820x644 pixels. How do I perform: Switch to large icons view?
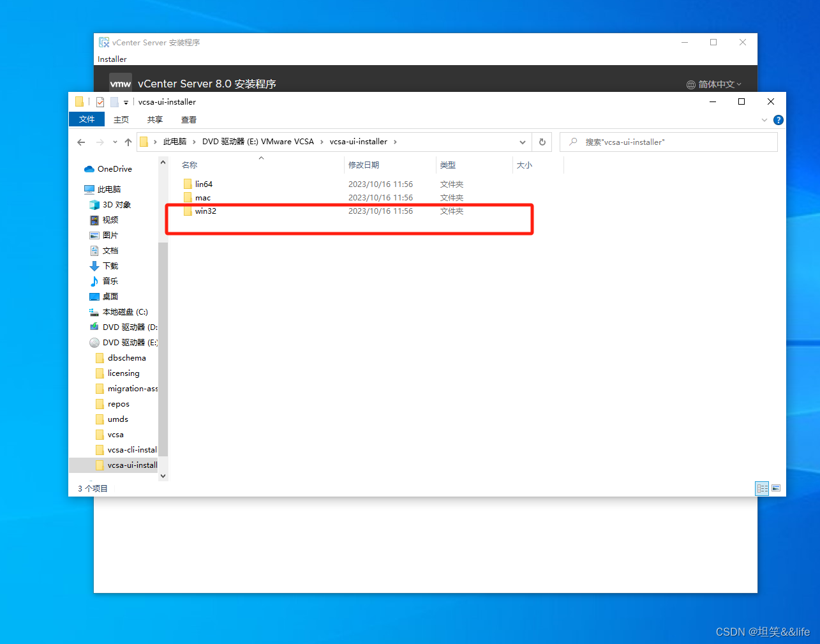point(776,488)
